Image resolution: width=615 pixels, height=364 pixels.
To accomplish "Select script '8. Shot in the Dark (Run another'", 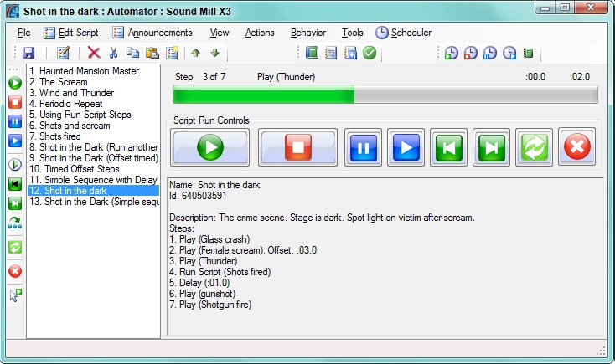I will pos(93,147).
